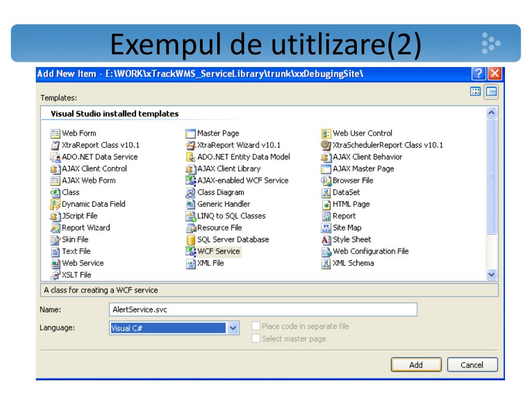Choose the Class Diagram icon
This screenshot has height=399, width=532.
coord(191,193)
